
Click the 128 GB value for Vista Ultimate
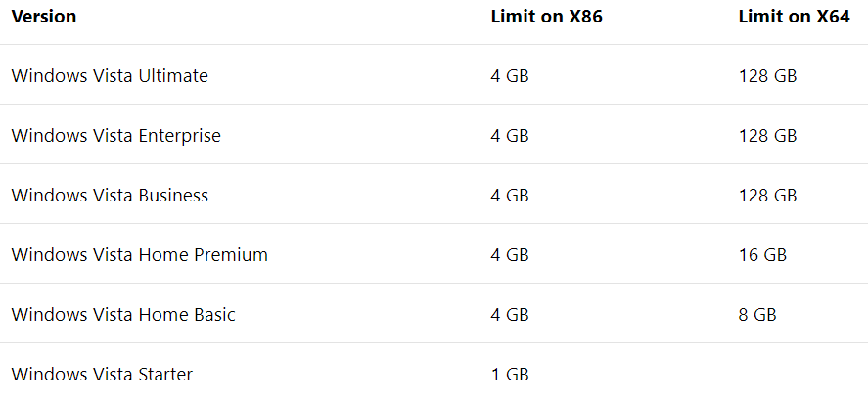click(x=768, y=75)
